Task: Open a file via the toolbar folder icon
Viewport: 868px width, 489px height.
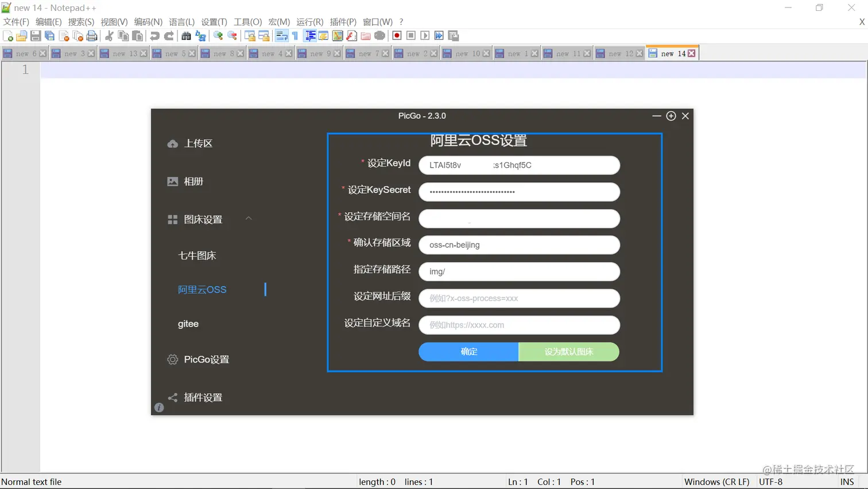Action: (x=21, y=36)
